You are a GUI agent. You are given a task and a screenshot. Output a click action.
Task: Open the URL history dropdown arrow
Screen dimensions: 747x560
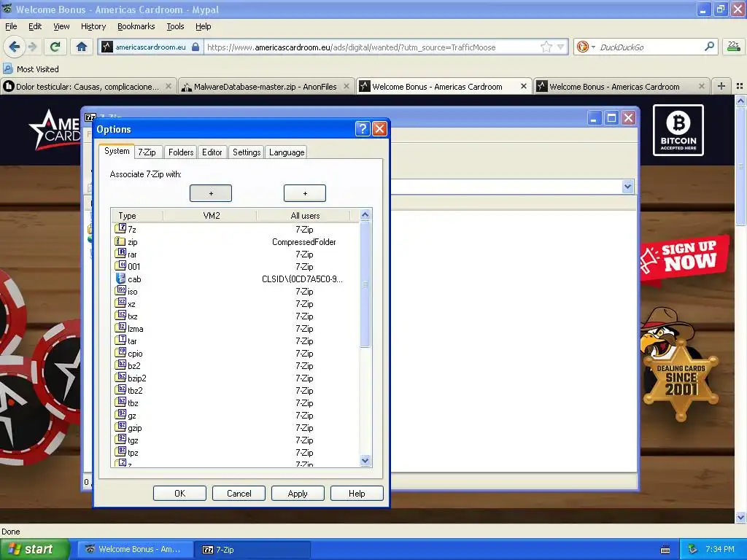pos(561,47)
